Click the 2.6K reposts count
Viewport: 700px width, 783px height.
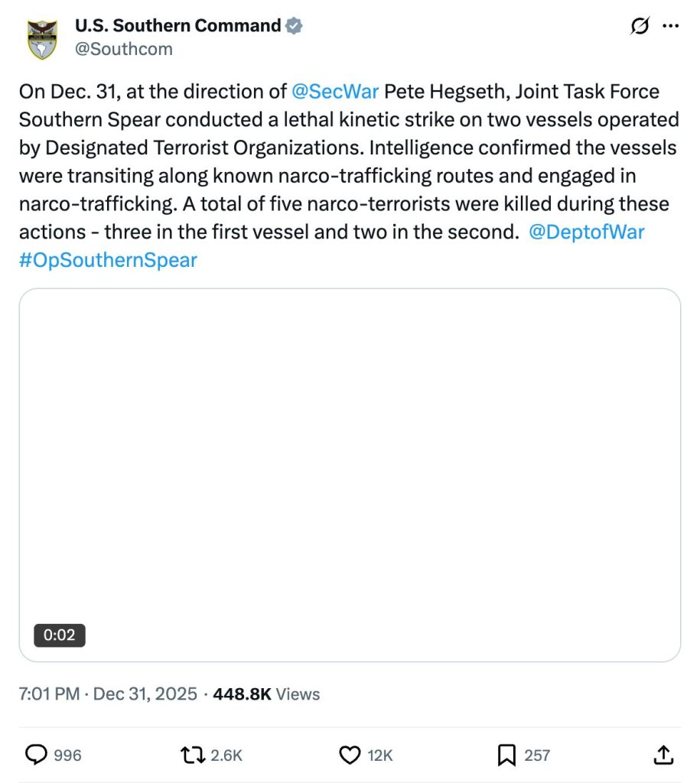coord(226,755)
